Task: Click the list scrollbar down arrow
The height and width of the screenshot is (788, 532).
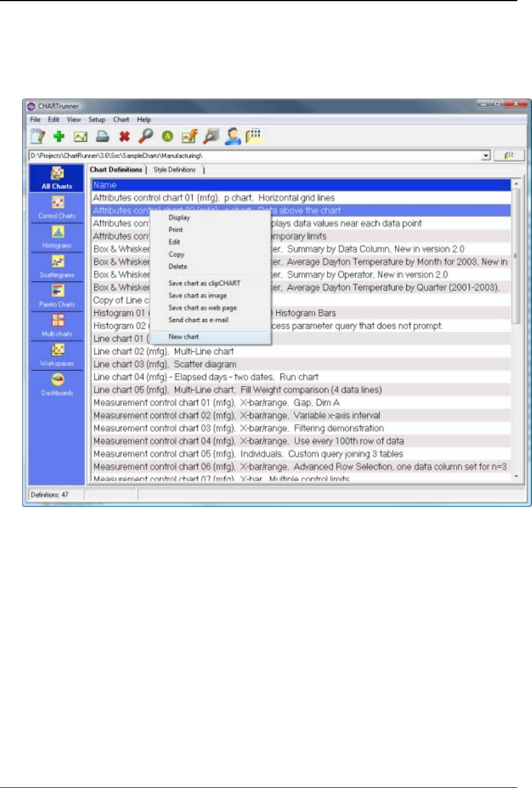Action: click(x=516, y=477)
